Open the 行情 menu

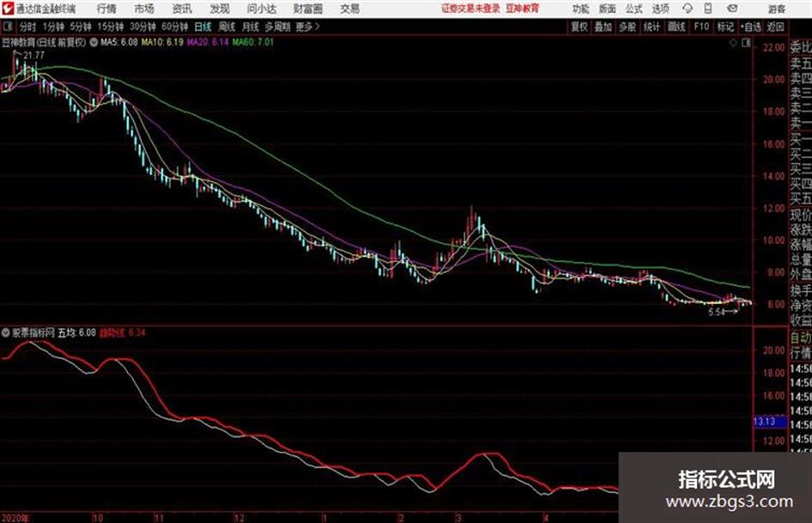point(107,9)
